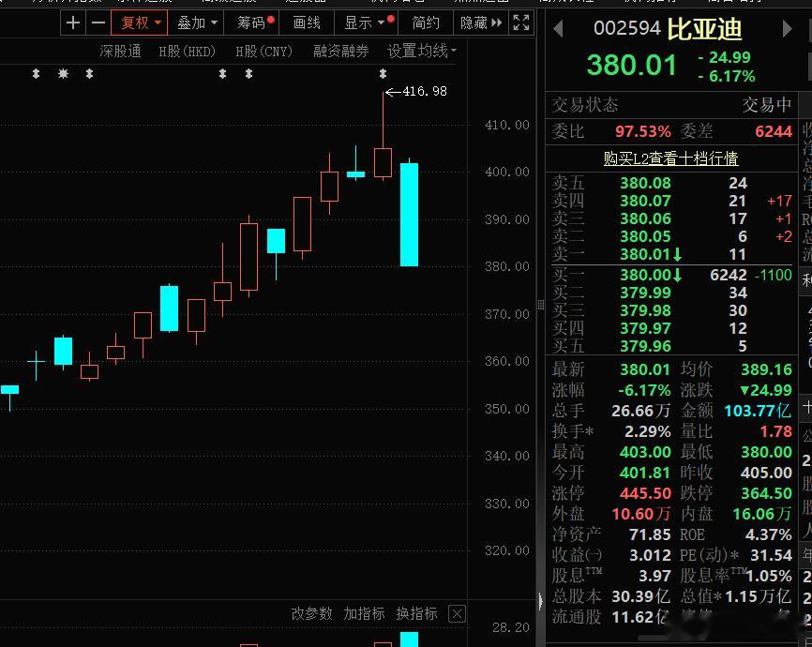Go to previous stock arrow

click(x=558, y=28)
